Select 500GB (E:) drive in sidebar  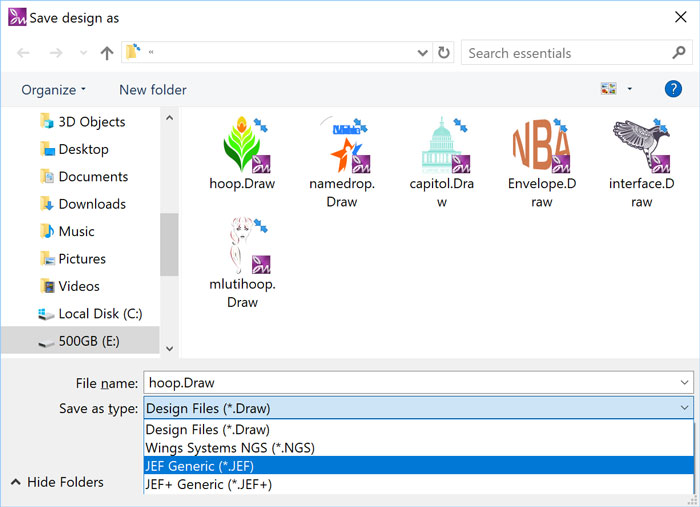[89, 341]
